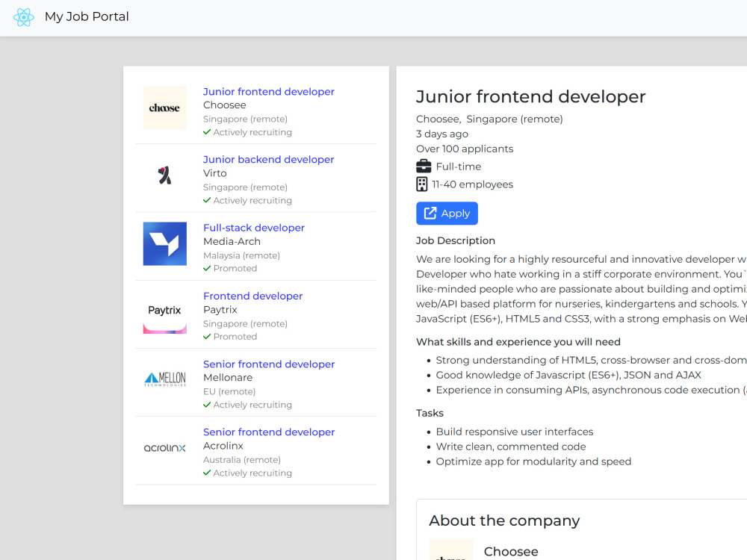
Task: Select the Media-Arch company logo
Action: click(165, 244)
